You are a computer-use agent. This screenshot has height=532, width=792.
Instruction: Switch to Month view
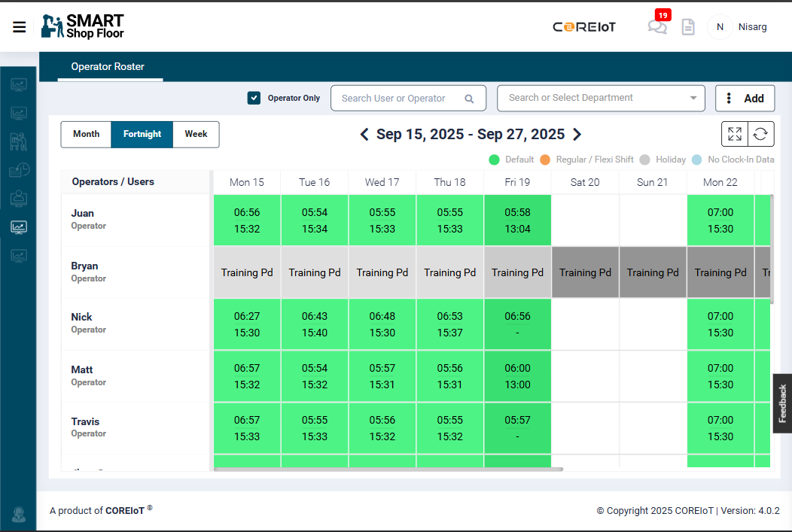(86, 134)
